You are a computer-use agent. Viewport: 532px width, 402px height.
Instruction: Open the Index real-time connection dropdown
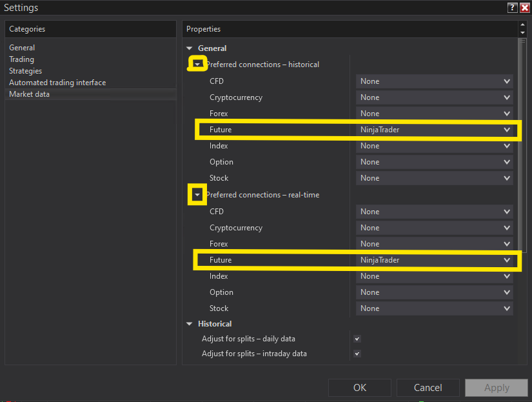tap(434, 276)
